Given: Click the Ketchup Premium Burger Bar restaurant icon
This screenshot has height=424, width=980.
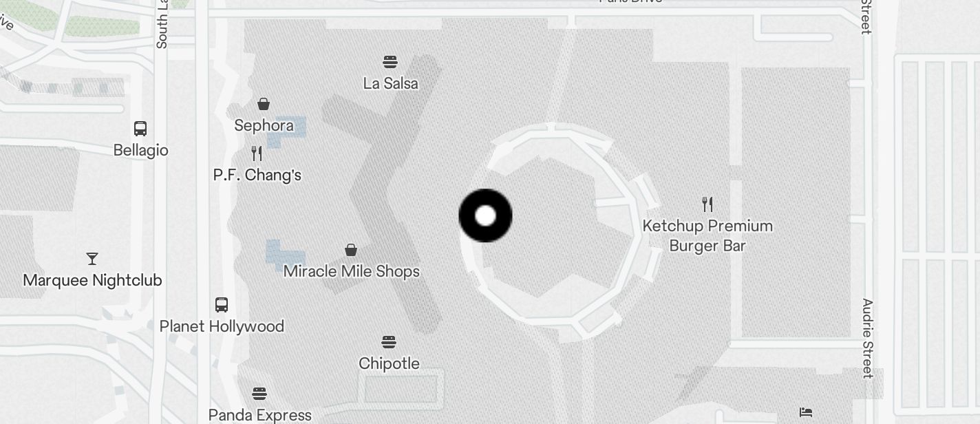Looking at the screenshot, I should pos(707,204).
